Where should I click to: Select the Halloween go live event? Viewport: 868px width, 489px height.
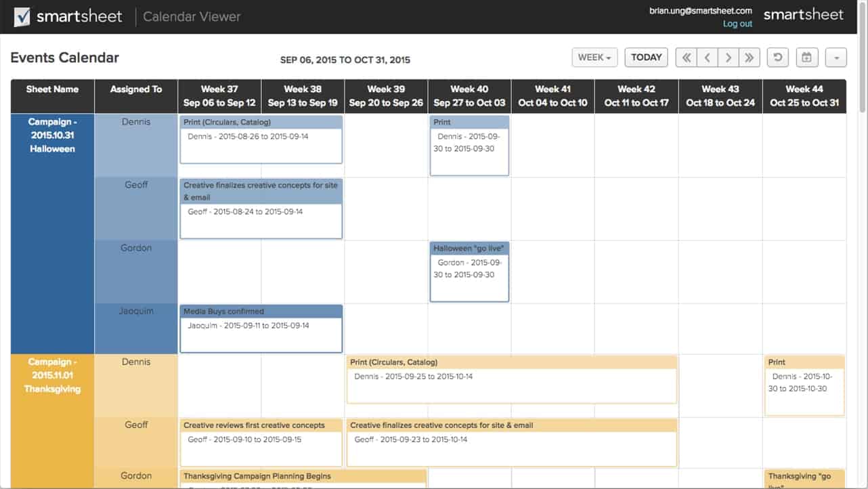point(469,271)
